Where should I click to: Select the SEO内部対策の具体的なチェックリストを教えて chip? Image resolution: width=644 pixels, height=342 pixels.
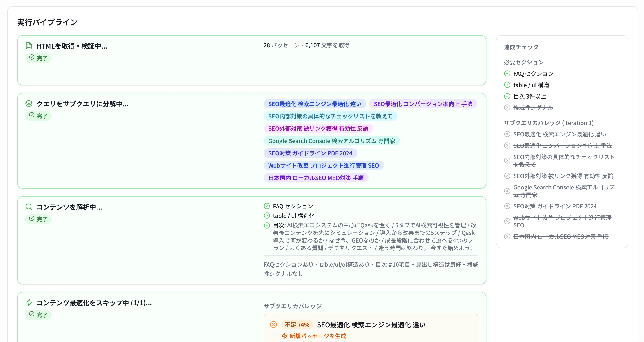[331, 116]
